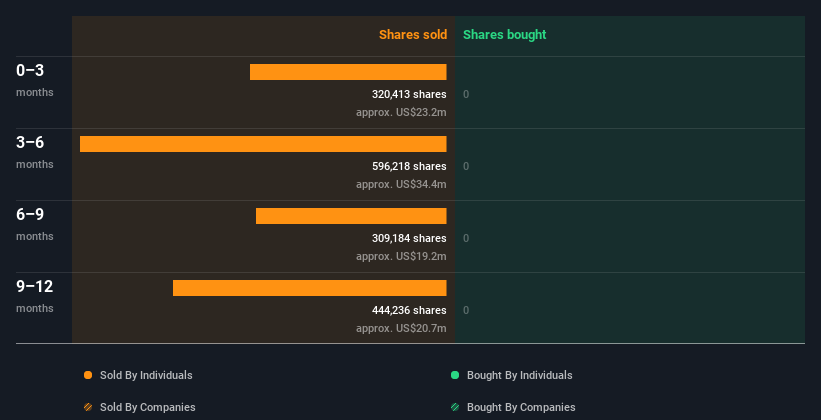This screenshot has width=821, height=420.
Task: Select the Bought By Companies legend label
Action: 521,407
